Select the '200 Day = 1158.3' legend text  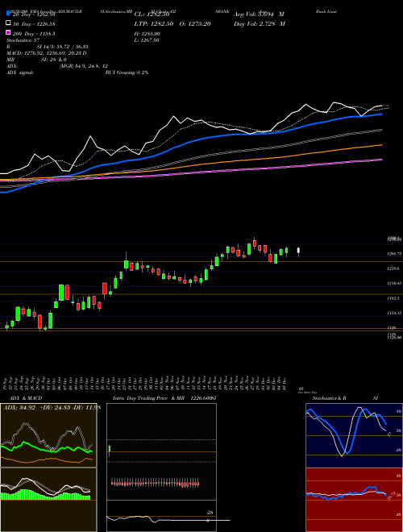click(x=35, y=34)
